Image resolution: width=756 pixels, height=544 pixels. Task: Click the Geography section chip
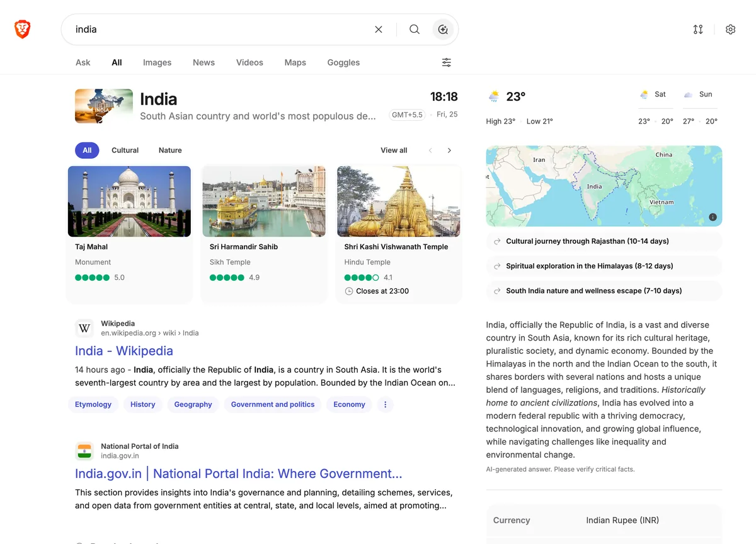193,404
